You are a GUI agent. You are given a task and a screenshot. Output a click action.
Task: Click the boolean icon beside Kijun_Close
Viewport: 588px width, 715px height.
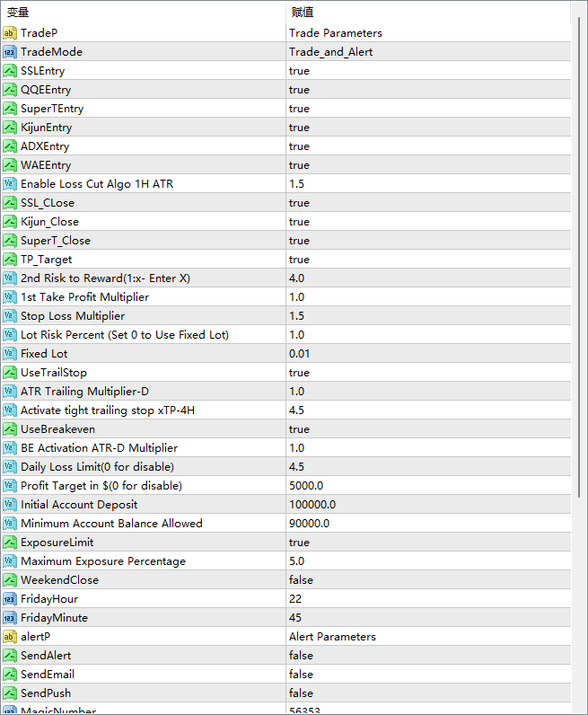pos(10,222)
